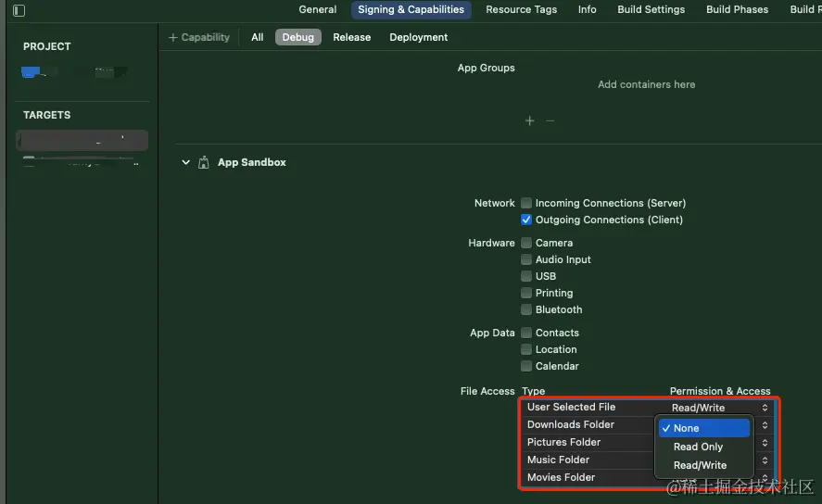This screenshot has width=822, height=504.
Task: Go to the Info tab
Action: 588,9
